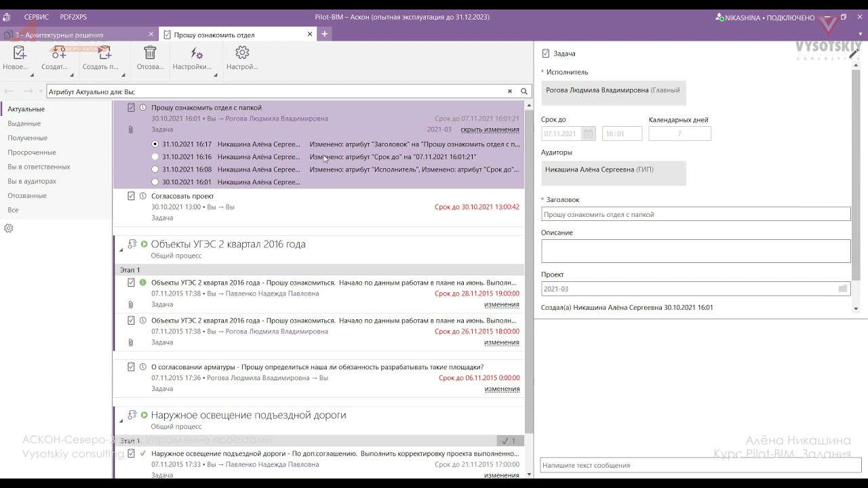868x488 pixels.
Task: Click the pencil edit icon in task panel
Action: click(854, 54)
